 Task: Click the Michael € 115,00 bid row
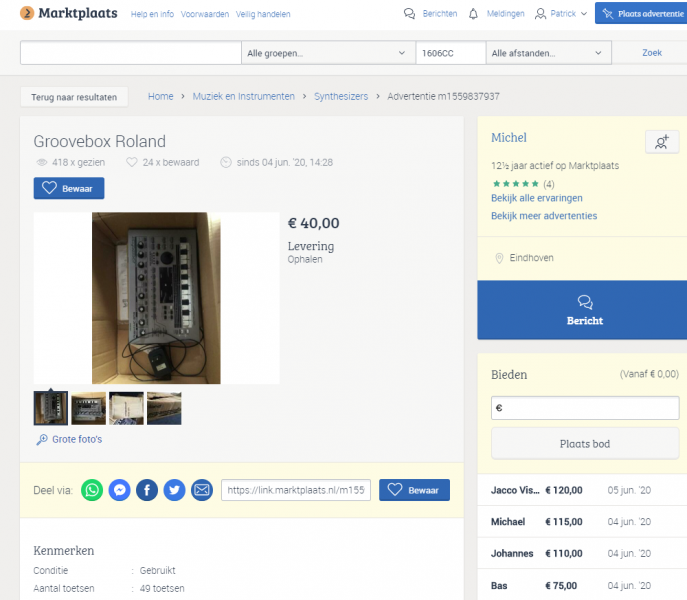tap(582, 522)
